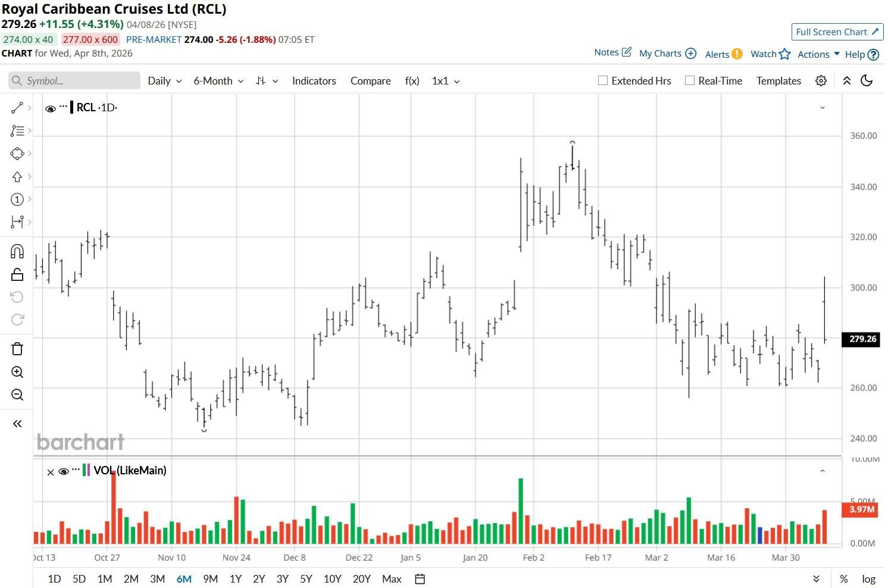Click the 279.26 current price label
Image resolution: width=888 pixels, height=588 pixels.
coord(861,339)
